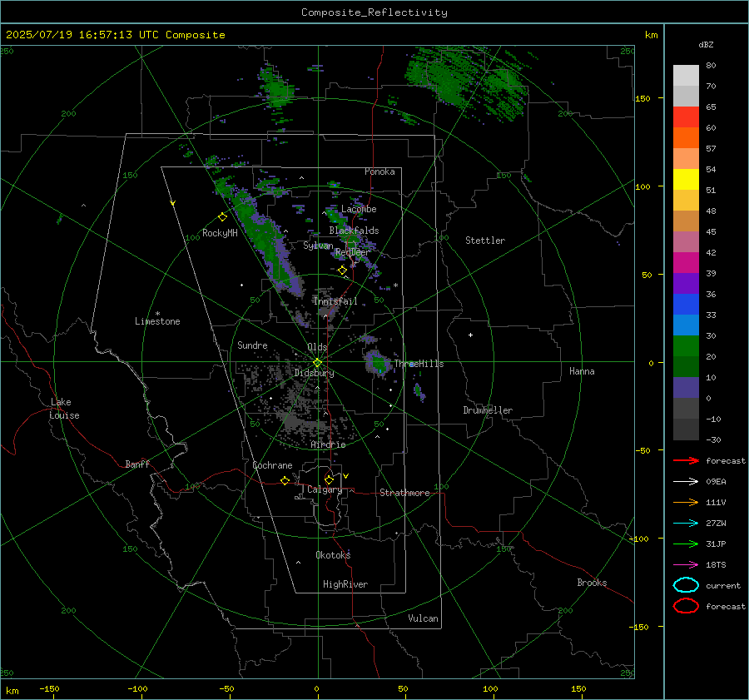This screenshot has width=749, height=700.
Task: Click the green radar echo beside ThreeHills
Action: [x=377, y=363]
